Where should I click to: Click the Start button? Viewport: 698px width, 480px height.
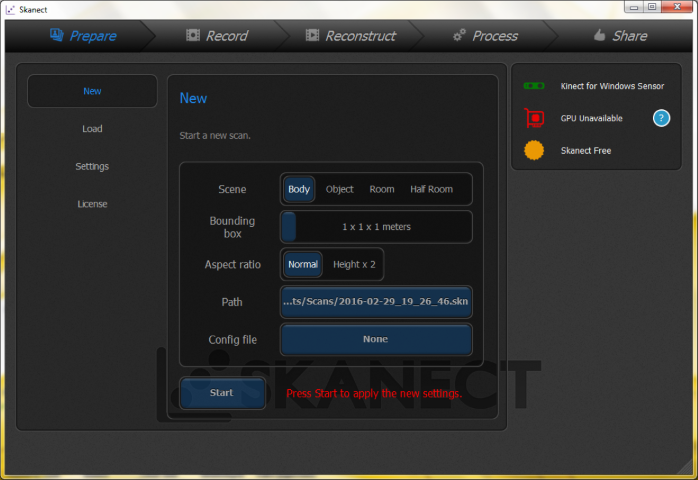pos(222,393)
